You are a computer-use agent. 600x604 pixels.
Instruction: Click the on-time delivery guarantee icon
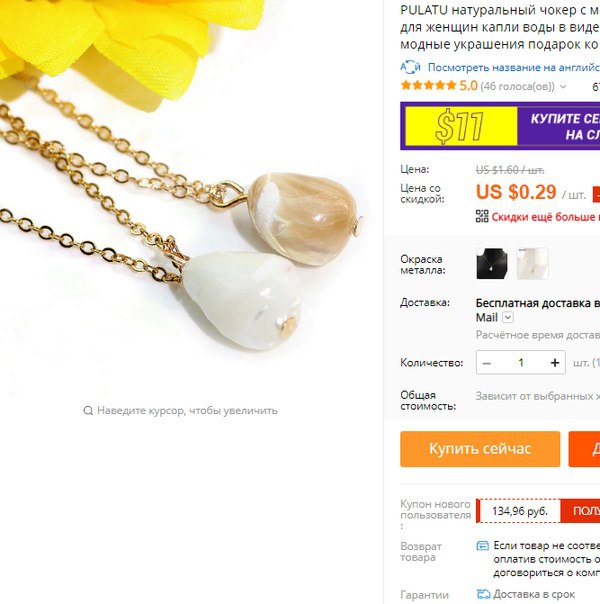click(483, 594)
